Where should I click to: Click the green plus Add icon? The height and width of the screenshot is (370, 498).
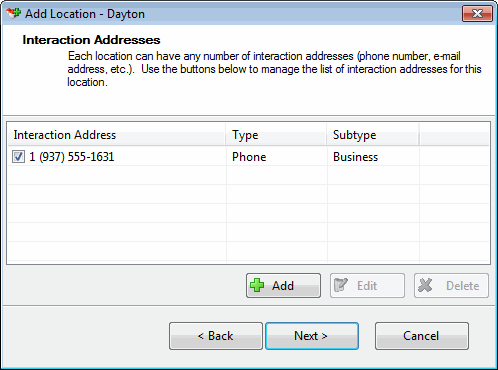(x=257, y=285)
